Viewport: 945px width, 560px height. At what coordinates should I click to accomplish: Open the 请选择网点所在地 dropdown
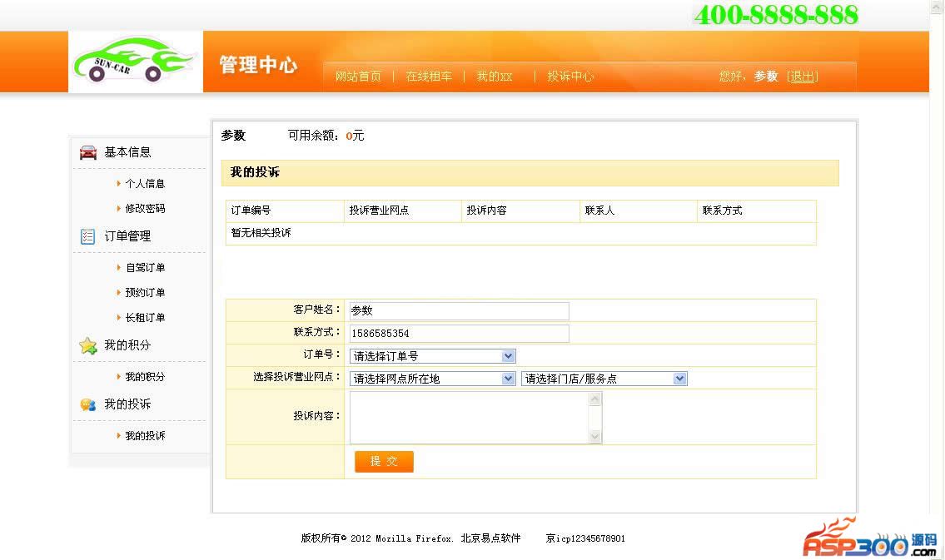[433, 379]
